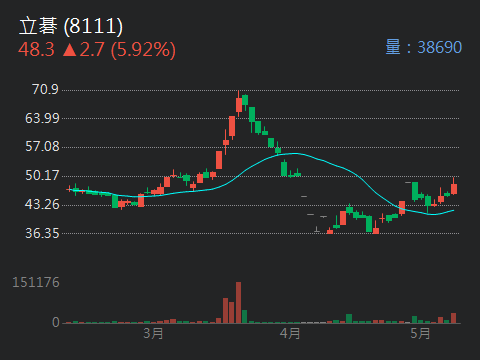
Task: Click the 0 volume axis label
Action: 56,322
